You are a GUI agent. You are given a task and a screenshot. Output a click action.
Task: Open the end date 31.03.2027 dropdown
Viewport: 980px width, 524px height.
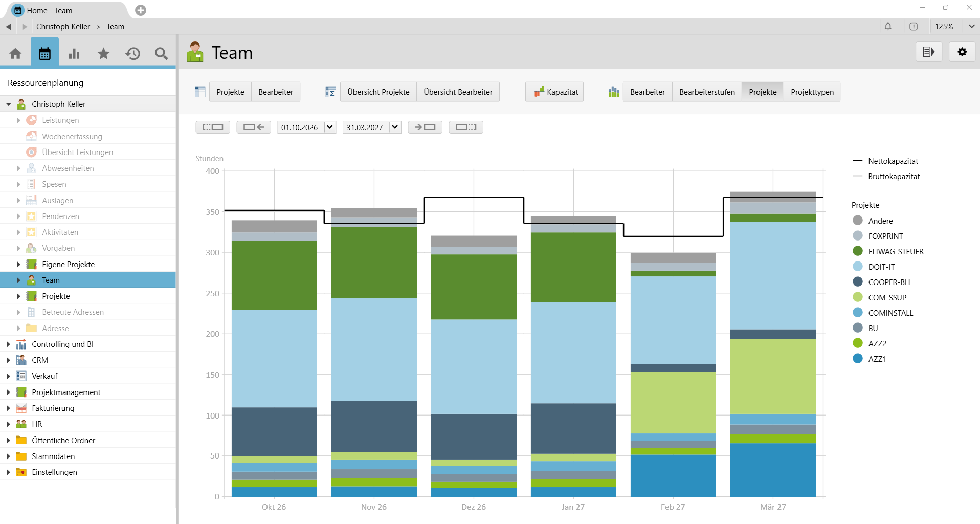pos(395,127)
